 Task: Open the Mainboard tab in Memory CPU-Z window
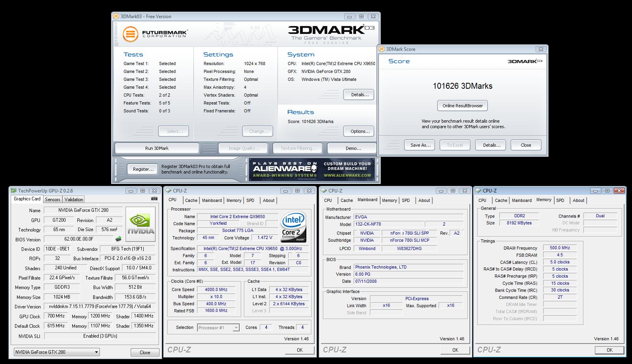pos(522,200)
